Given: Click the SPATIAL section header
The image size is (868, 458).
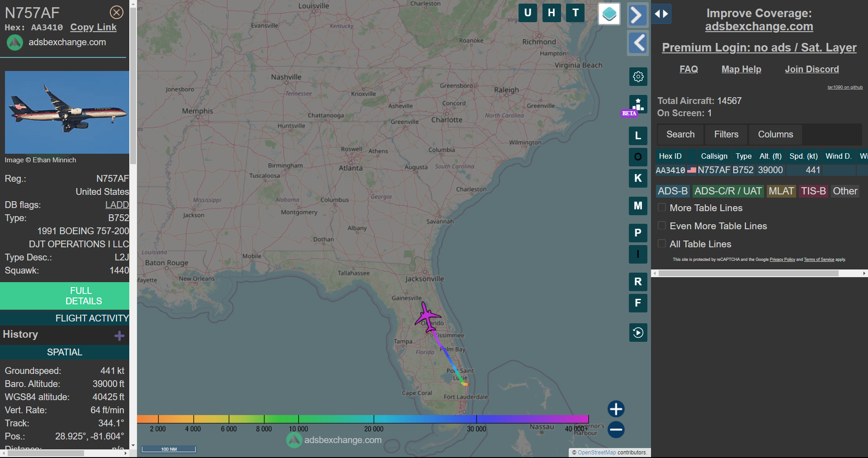Looking at the screenshot, I should pos(65,352).
